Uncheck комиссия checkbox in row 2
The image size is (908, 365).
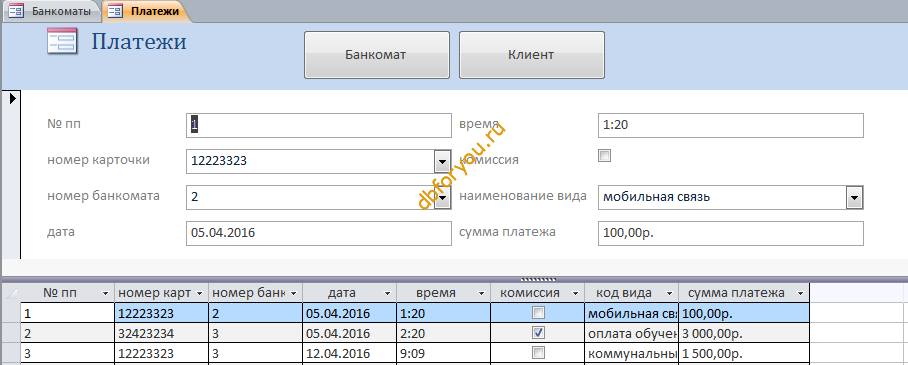coord(539,333)
